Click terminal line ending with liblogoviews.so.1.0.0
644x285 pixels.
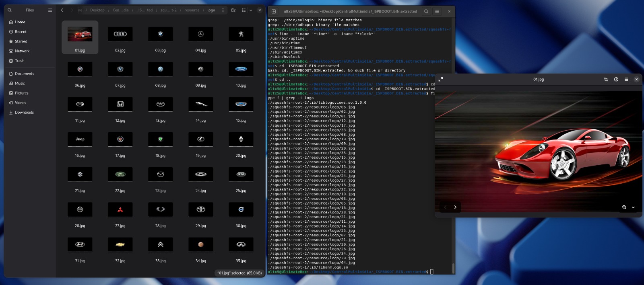click(317, 103)
